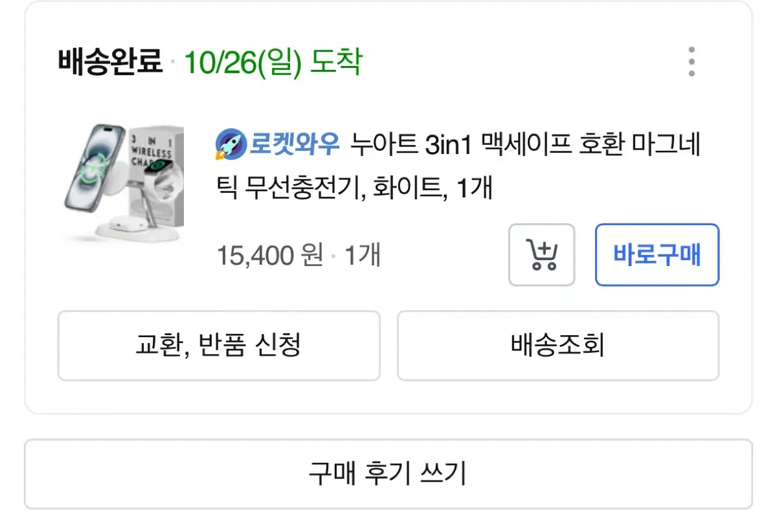Click the 바로구매 button
Viewport: 777px width, 532px height.
[x=657, y=255]
